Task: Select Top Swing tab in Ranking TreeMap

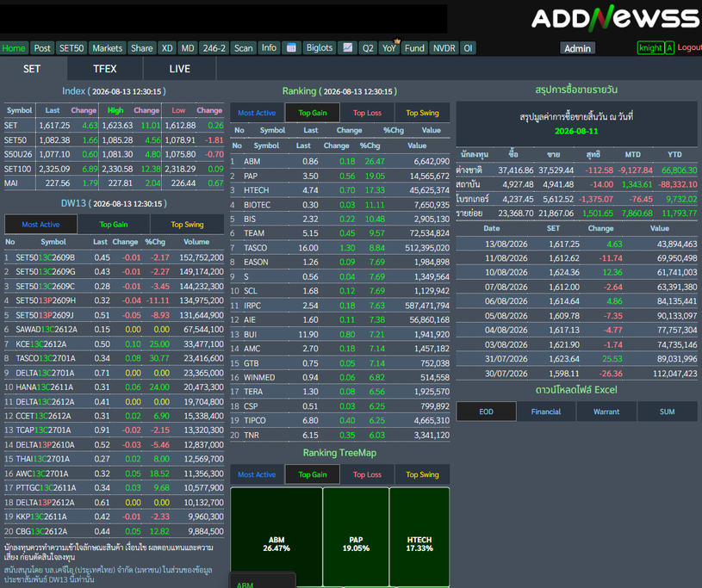Action: (x=422, y=474)
